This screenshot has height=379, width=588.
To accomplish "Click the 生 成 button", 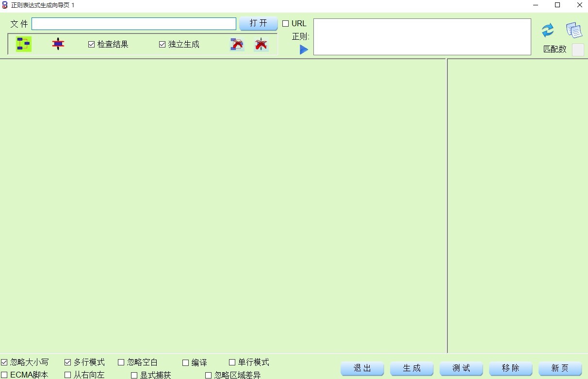I will tap(411, 368).
